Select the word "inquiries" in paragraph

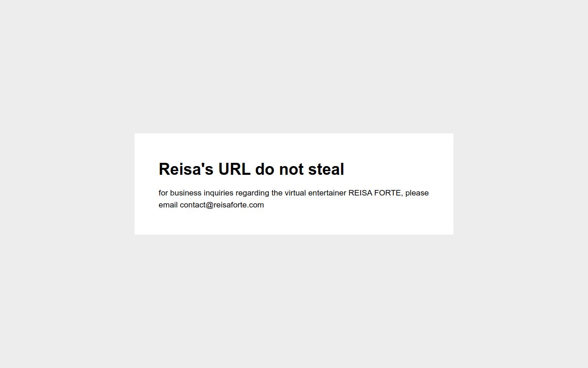(219, 193)
